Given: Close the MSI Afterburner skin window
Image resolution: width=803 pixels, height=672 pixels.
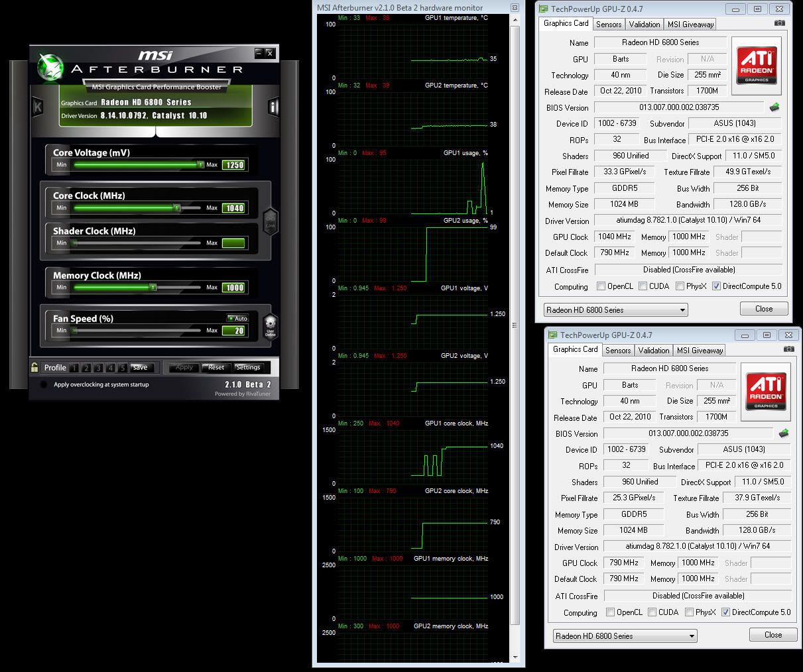Looking at the screenshot, I should point(269,53).
